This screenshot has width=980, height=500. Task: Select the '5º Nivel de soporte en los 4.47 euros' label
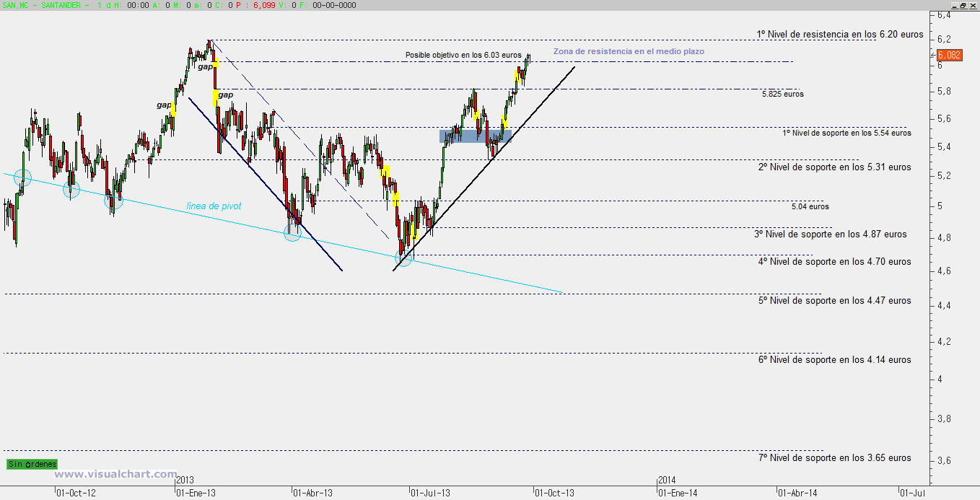[834, 301]
